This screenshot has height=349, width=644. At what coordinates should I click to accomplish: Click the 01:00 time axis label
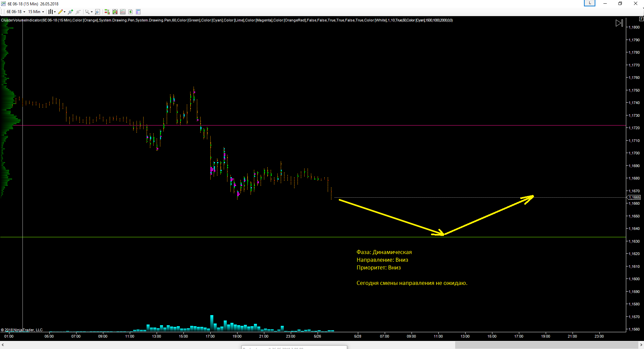tap(9, 336)
